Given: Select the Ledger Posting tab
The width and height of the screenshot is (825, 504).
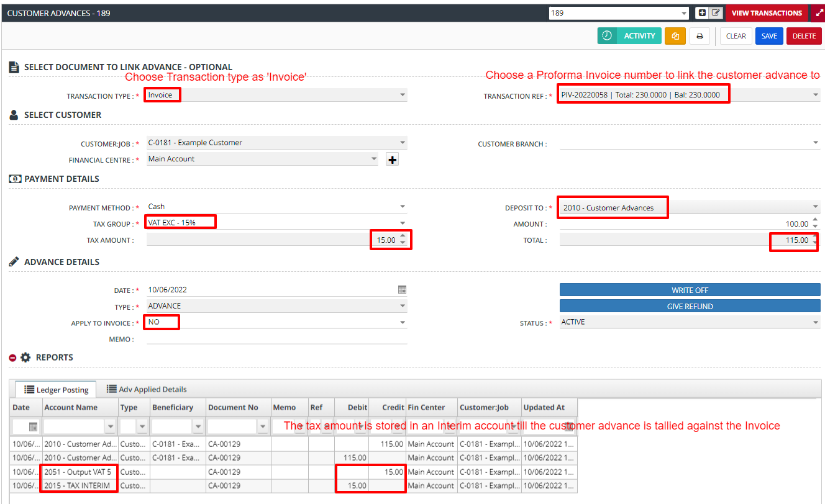Looking at the screenshot, I should pos(56,390).
